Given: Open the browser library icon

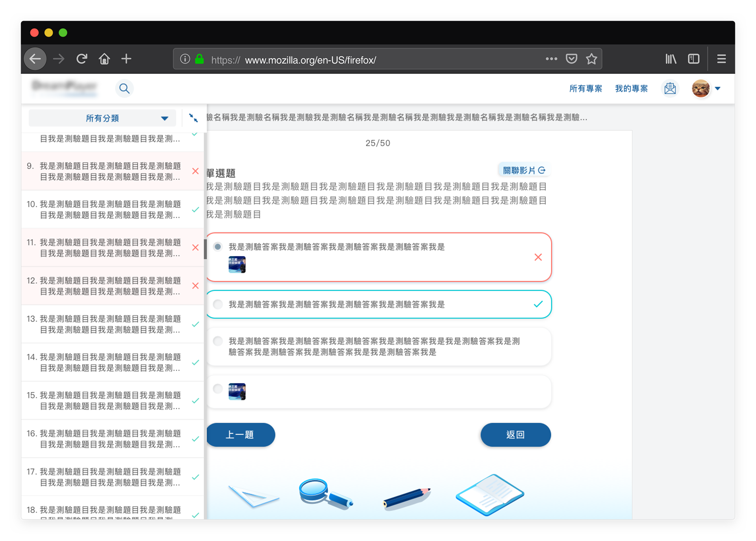Looking at the screenshot, I should pyautogui.click(x=671, y=59).
